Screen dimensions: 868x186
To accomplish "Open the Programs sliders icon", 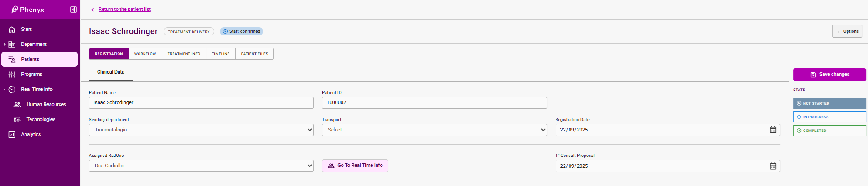I will 12,75.
